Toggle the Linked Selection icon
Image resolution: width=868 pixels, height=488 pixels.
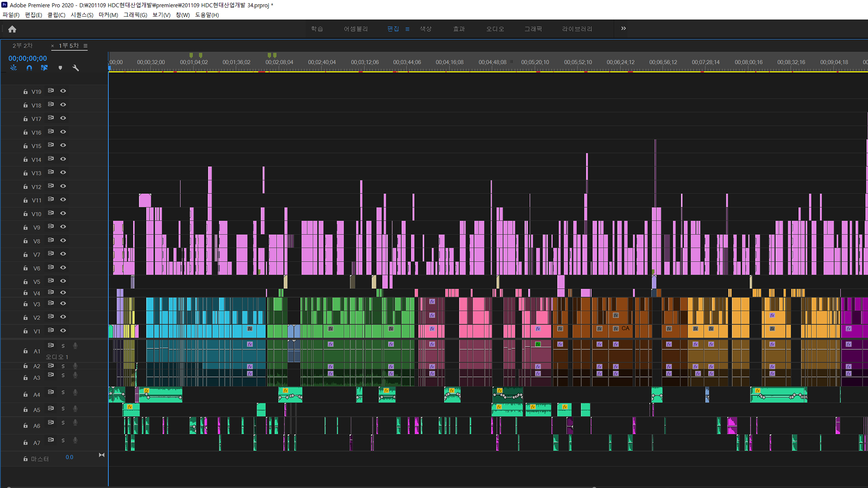point(44,68)
